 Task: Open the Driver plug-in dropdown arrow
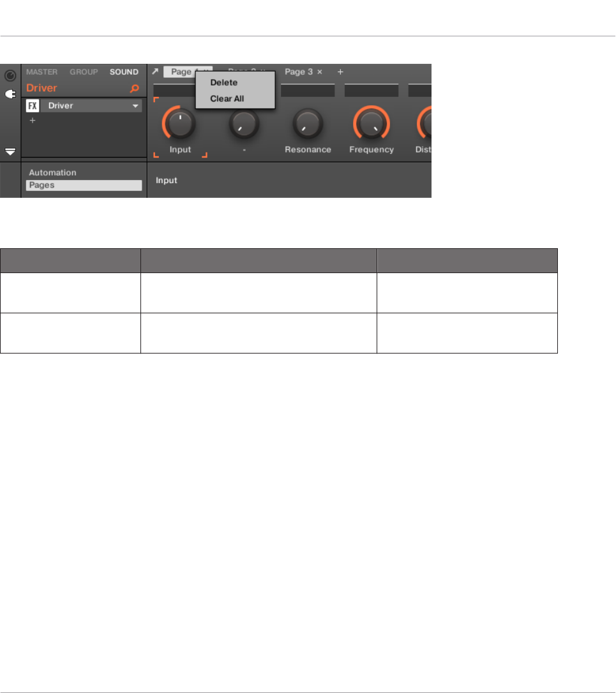click(135, 106)
